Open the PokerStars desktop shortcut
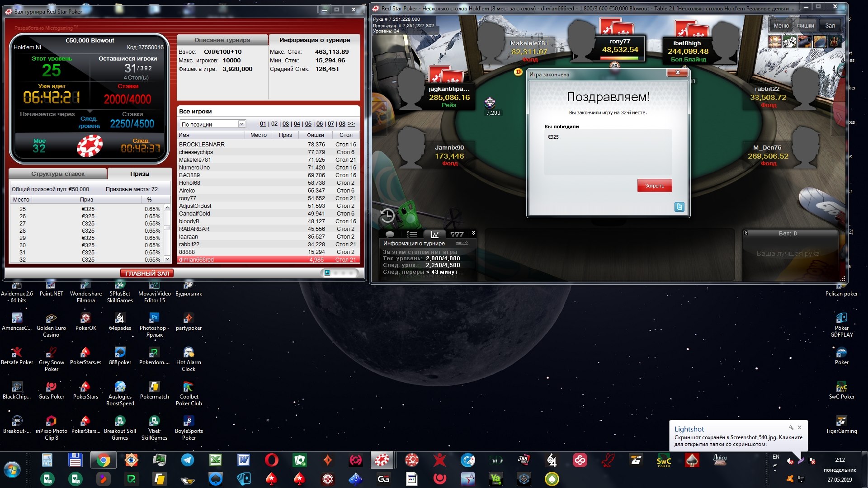Screen dimensions: 868x488 click(x=85, y=390)
